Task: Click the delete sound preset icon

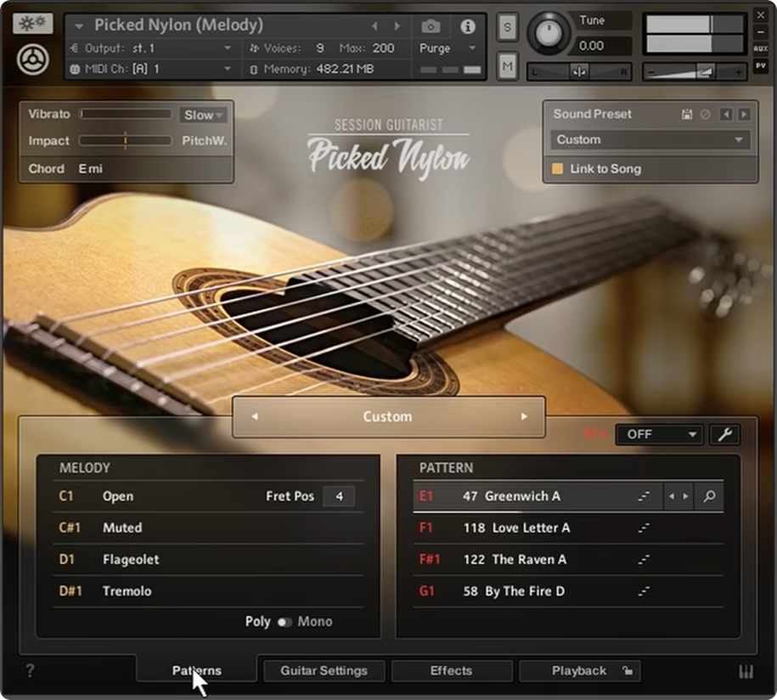Action: point(705,115)
